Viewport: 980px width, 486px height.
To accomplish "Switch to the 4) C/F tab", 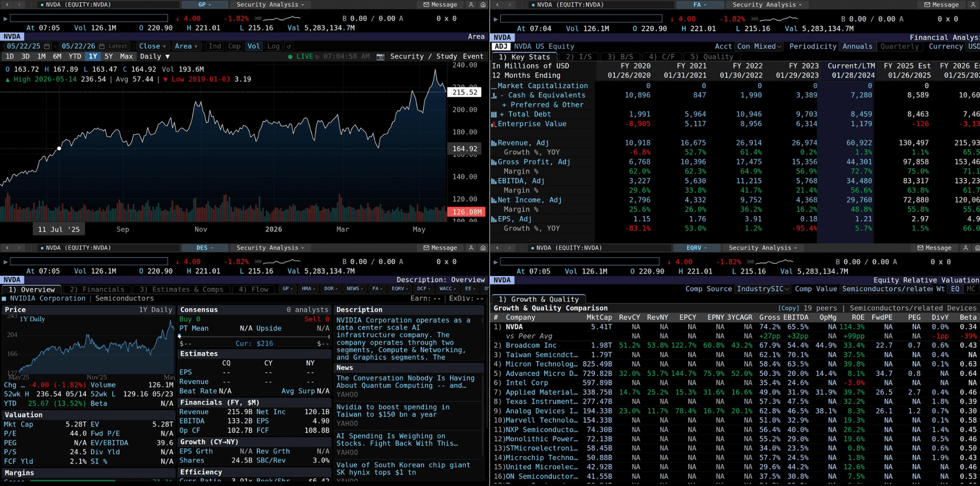I will (661, 57).
